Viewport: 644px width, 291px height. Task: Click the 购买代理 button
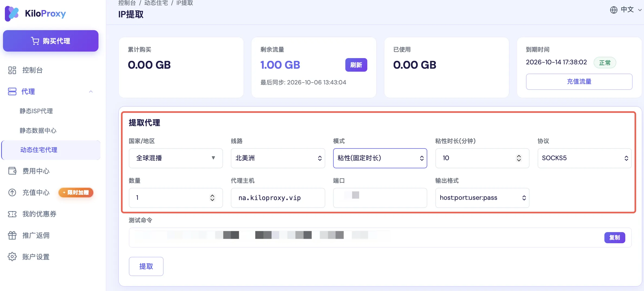[51, 41]
